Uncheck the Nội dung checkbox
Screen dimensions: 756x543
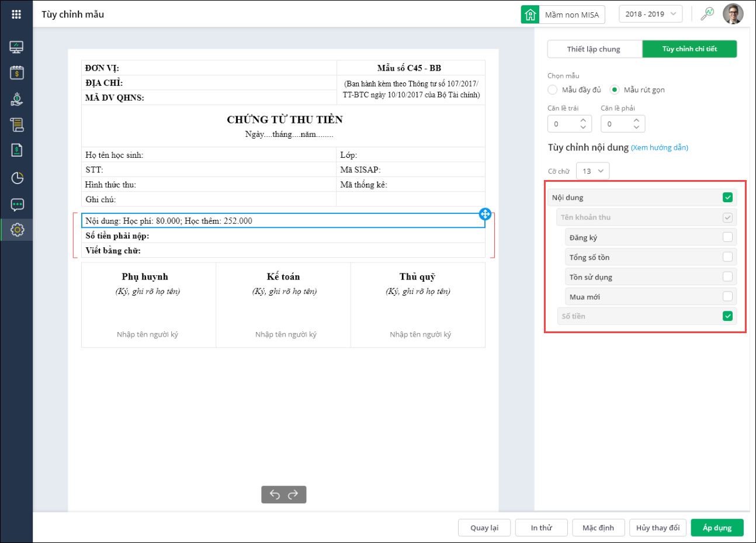pos(727,198)
